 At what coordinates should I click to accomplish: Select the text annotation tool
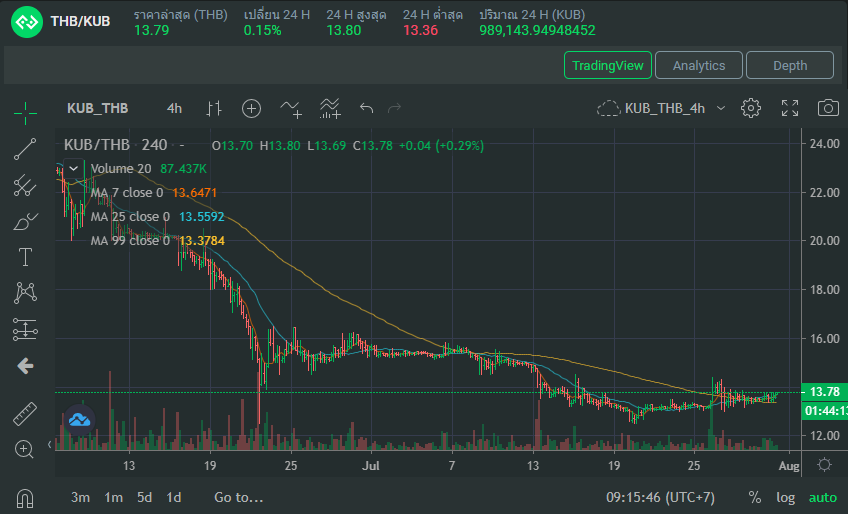pyautogui.click(x=25, y=257)
